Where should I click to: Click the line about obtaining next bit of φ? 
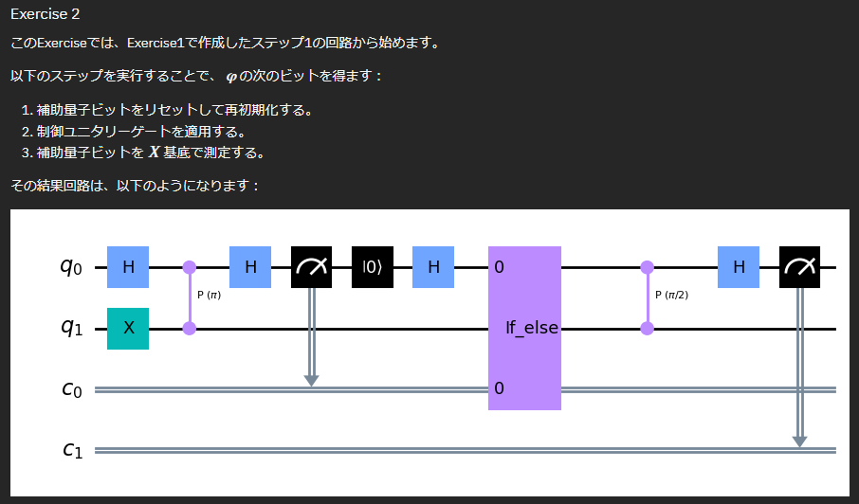[195, 76]
